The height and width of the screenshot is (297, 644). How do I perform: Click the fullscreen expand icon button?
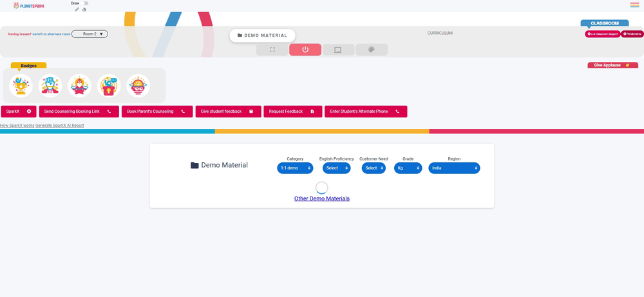pyautogui.click(x=272, y=50)
